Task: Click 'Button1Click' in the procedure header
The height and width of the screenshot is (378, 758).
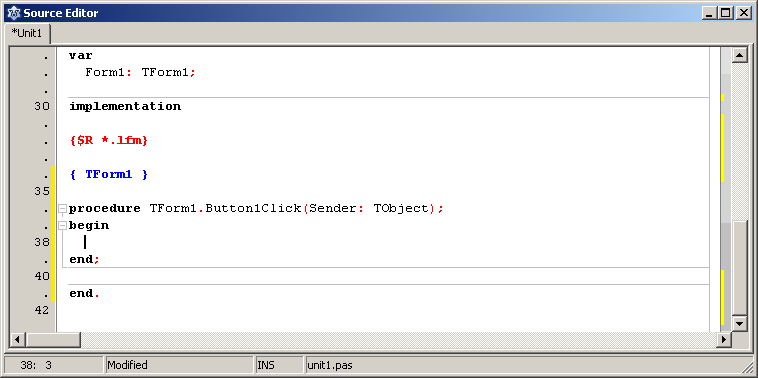Action: point(253,209)
